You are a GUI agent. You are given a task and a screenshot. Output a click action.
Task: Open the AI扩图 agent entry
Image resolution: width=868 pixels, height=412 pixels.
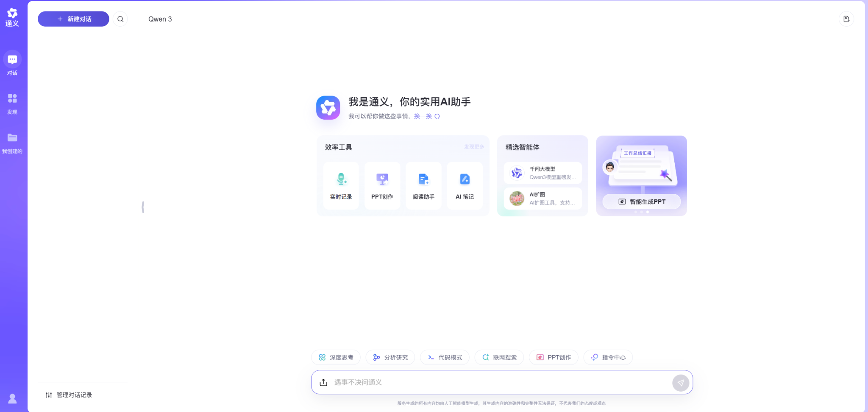pos(543,199)
